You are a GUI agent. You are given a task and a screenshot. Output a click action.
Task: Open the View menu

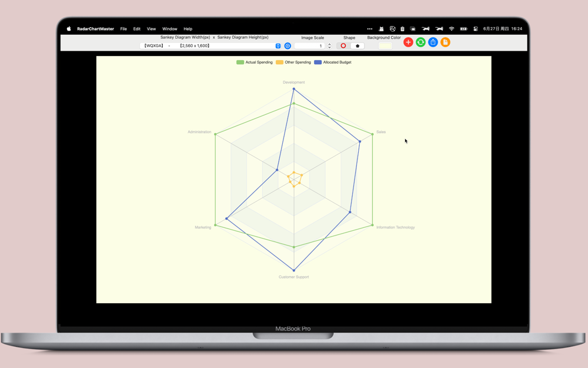(151, 29)
